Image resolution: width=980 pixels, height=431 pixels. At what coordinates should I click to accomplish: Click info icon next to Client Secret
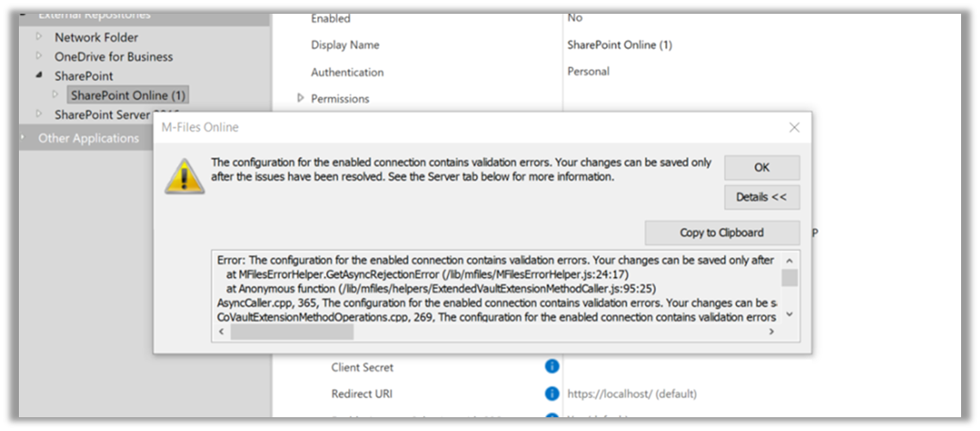click(x=552, y=366)
